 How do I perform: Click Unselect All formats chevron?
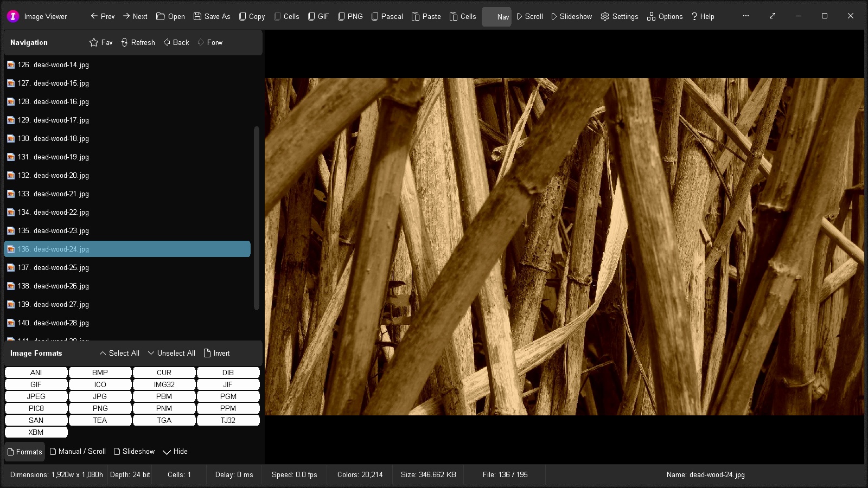(x=151, y=353)
